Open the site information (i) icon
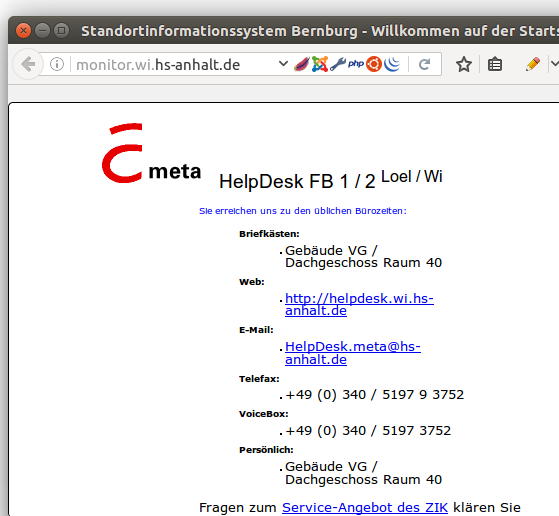Screen dimensions: 559x516 click(x=57, y=64)
